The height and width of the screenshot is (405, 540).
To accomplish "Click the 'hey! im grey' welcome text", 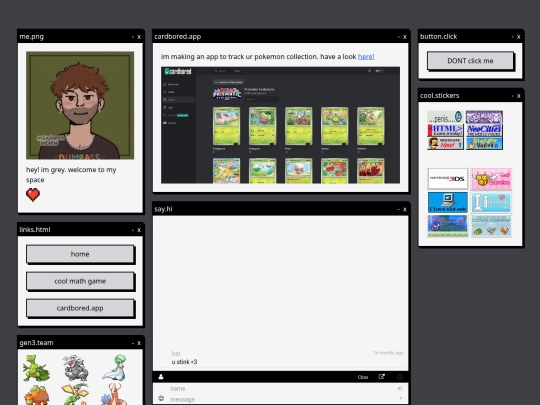I will (71, 175).
